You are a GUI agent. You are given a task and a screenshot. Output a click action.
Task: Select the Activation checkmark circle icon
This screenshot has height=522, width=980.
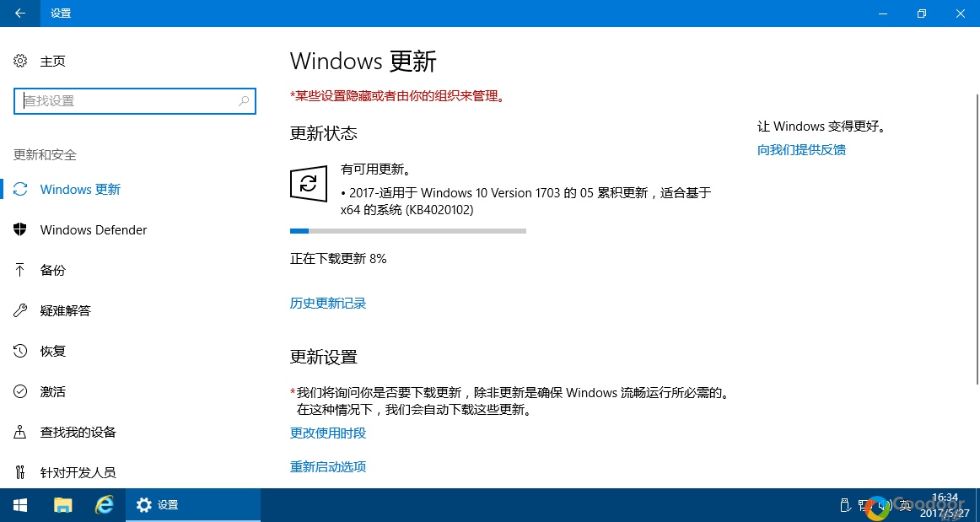coord(20,391)
